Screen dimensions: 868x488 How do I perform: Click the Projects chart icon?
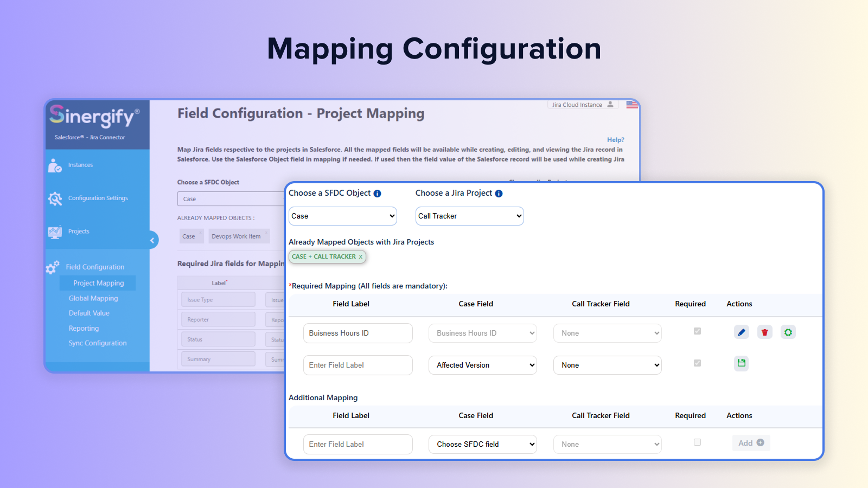[x=55, y=232]
